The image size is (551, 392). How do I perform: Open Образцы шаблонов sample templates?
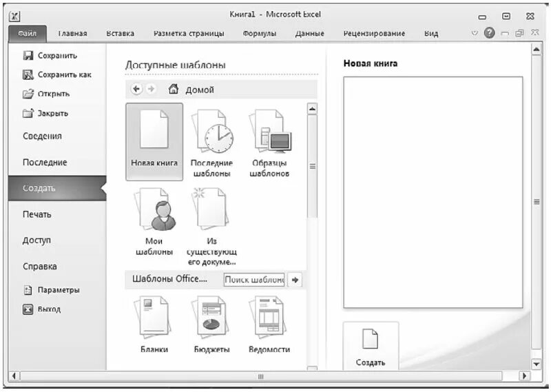(269, 143)
